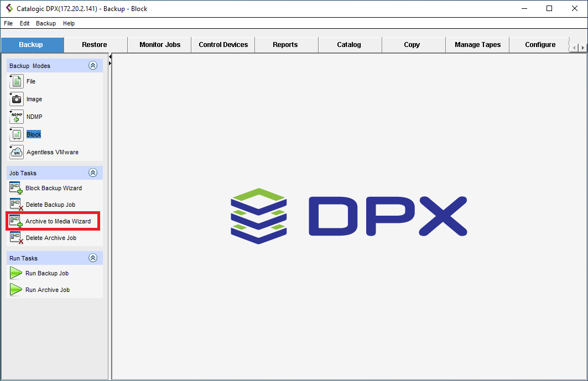Viewport: 588px width, 381px height.
Task: Click the Delete Archive Job link
Action: click(51, 238)
